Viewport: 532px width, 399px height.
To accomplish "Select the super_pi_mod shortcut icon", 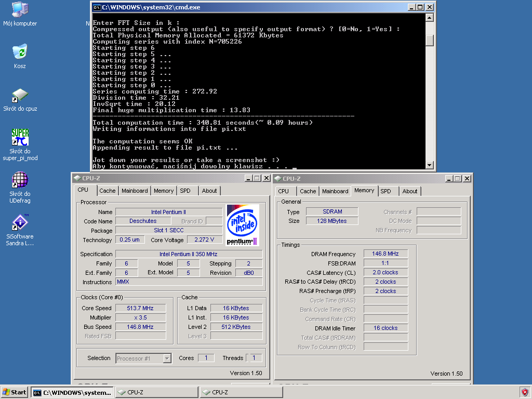I will coord(20,144).
